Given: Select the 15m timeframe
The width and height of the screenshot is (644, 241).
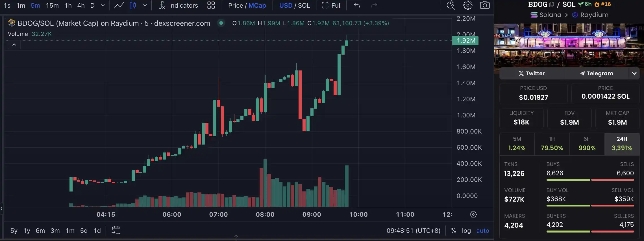Looking at the screenshot, I should click(x=52, y=5).
